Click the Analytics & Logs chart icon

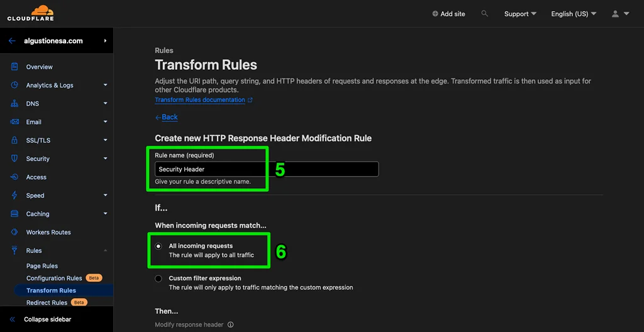coord(14,85)
